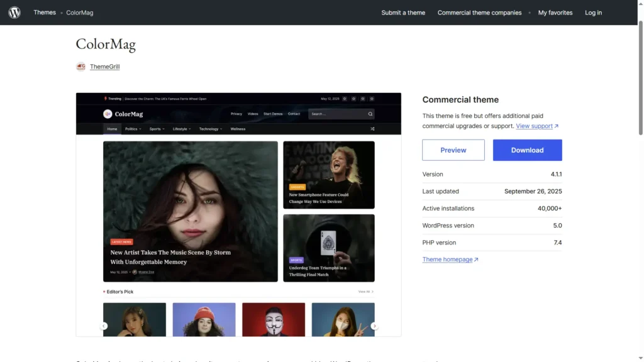Open the Themes breadcrumb link
This screenshot has width=644, height=362.
(45, 13)
